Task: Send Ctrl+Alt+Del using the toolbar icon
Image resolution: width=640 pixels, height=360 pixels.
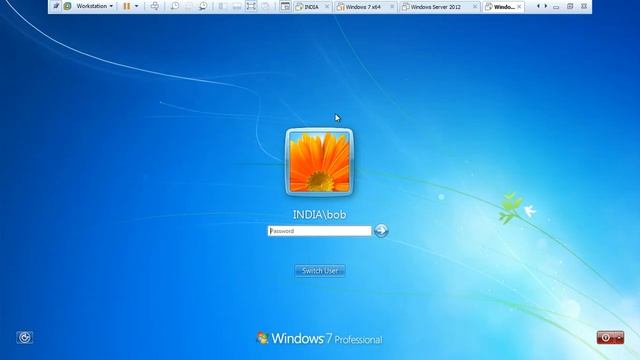Action: 155,6
